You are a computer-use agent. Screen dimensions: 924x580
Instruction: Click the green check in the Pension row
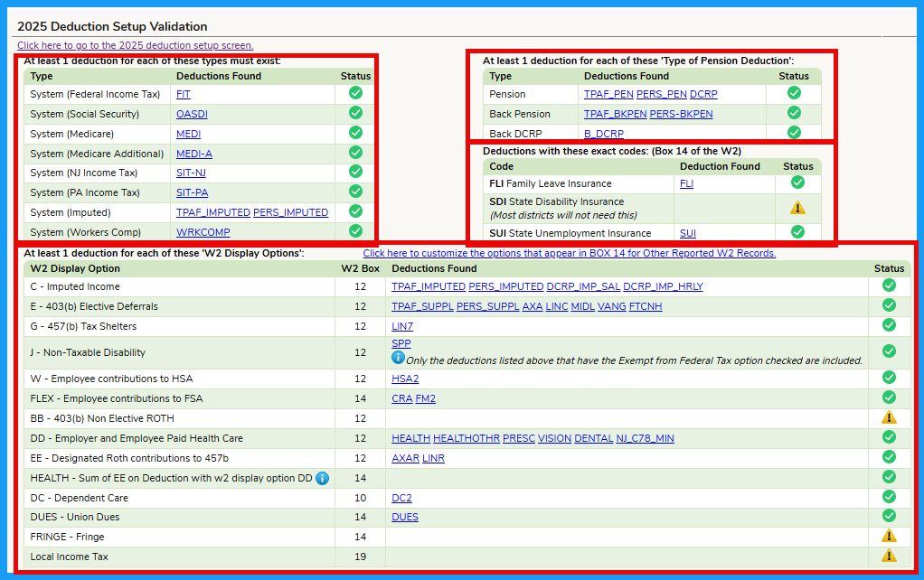[795, 92]
